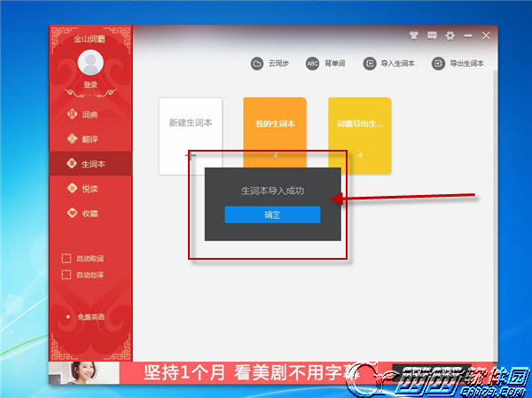Minimize the 金山词霸 window
The image size is (532, 398).
(468, 35)
